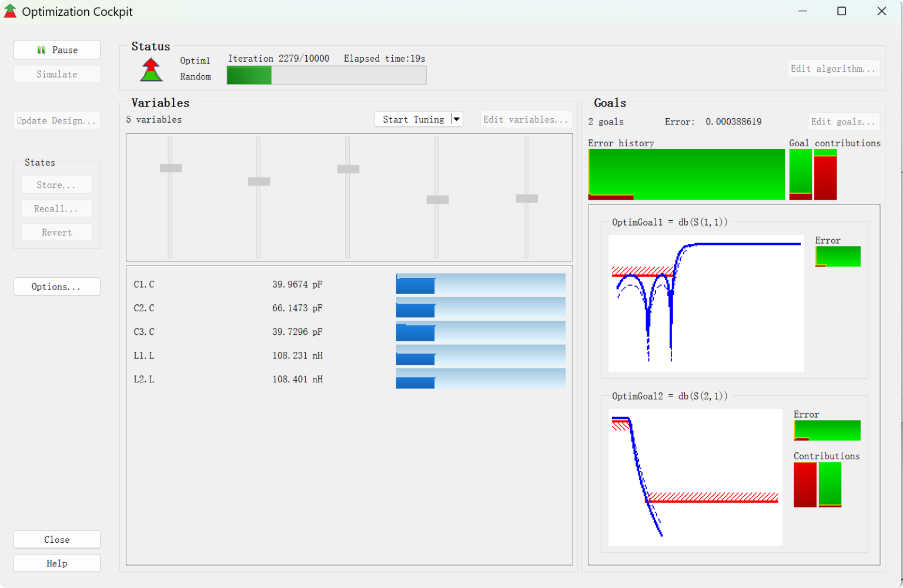903x588 pixels.
Task: Click Edit goals in the Goals panel
Action: pos(843,121)
